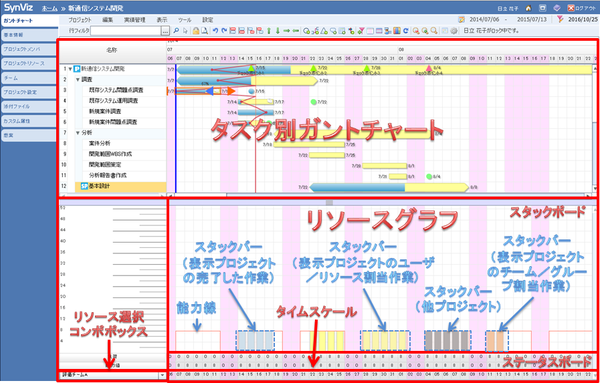Open print preview page icon
The height and width of the screenshot is (383, 600).
[x=204, y=31]
